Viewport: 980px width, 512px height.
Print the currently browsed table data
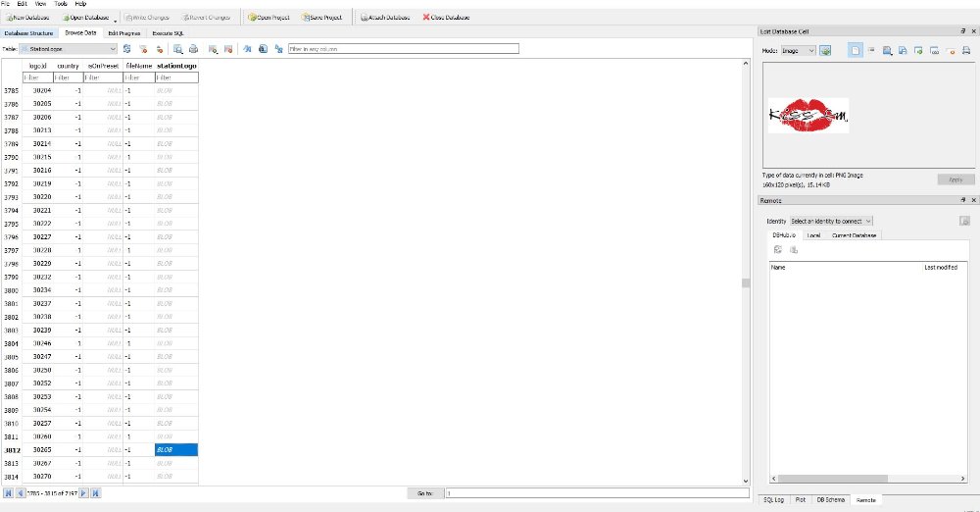click(x=194, y=49)
